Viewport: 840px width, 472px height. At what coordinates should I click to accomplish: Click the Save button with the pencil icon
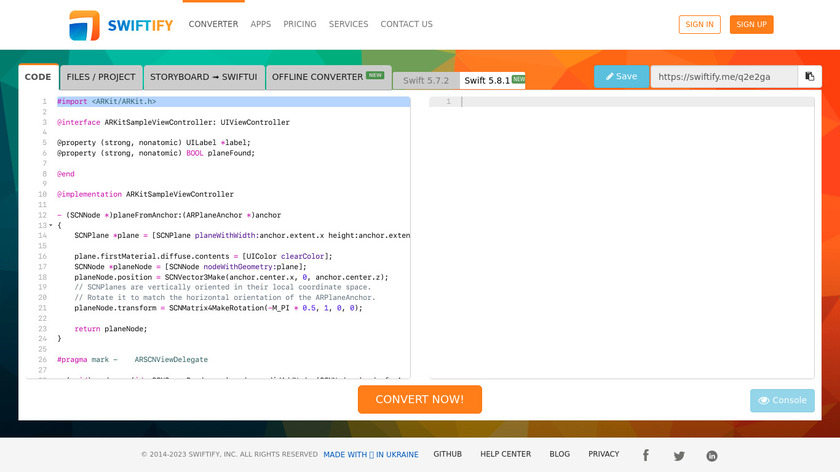pyautogui.click(x=620, y=77)
